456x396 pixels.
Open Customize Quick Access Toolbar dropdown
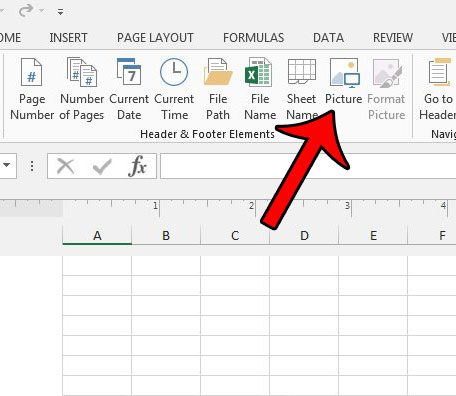pos(60,12)
